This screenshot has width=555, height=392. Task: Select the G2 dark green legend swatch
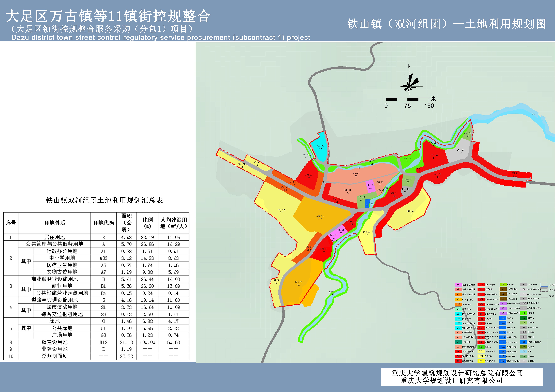pos(524,318)
